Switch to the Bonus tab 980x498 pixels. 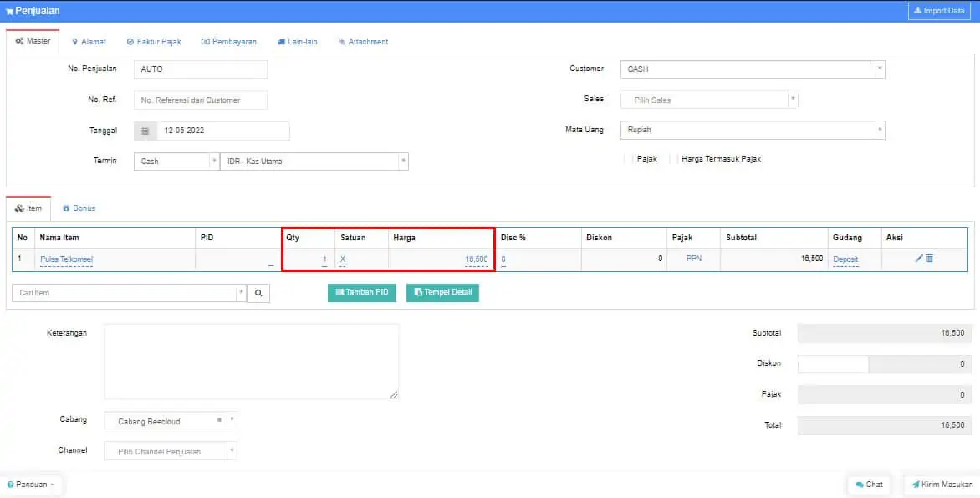pos(79,208)
